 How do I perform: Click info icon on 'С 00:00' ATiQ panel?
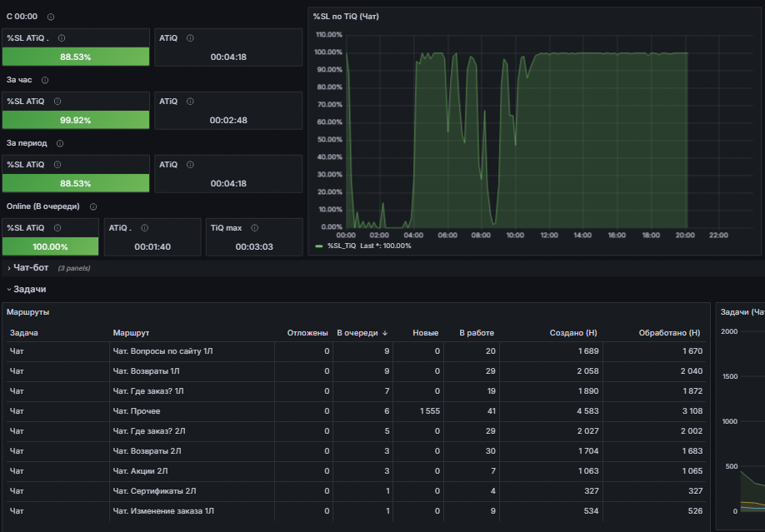[x=190, y=38]
